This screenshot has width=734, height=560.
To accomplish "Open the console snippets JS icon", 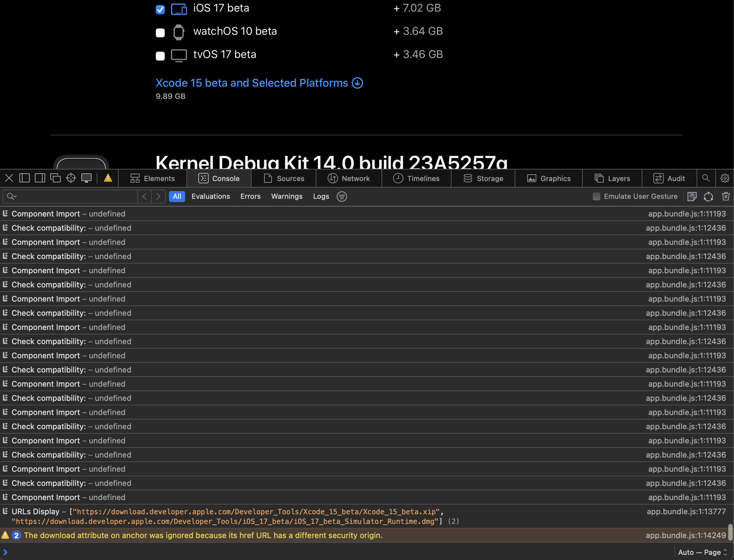I will pos(692,197).
